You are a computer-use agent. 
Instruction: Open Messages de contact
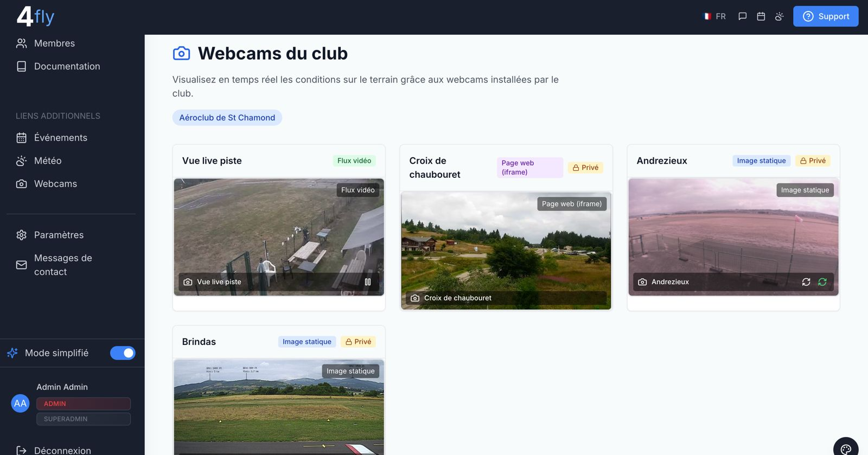coord(63,265)
